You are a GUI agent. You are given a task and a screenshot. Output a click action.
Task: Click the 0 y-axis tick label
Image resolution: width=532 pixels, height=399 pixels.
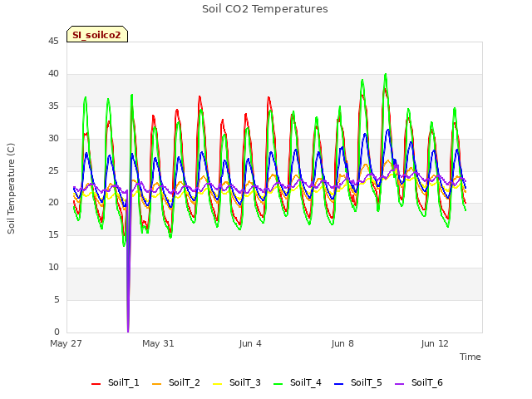tap(57, 332)
